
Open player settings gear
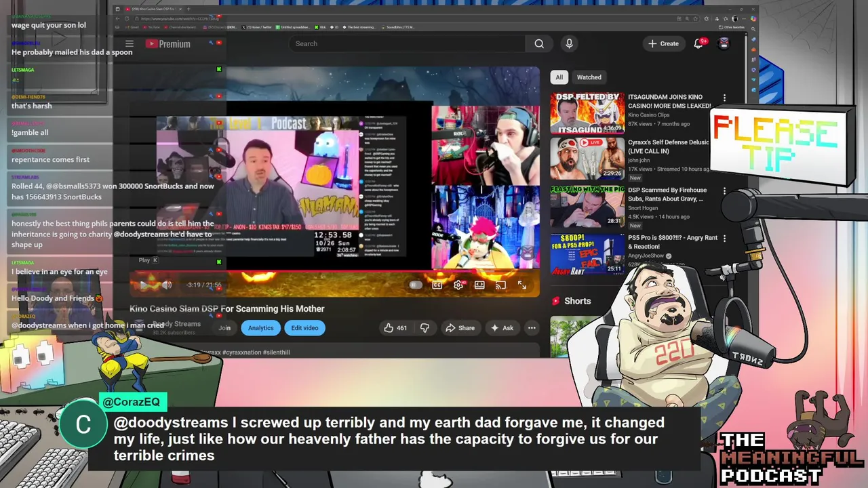tap(458, 285)
